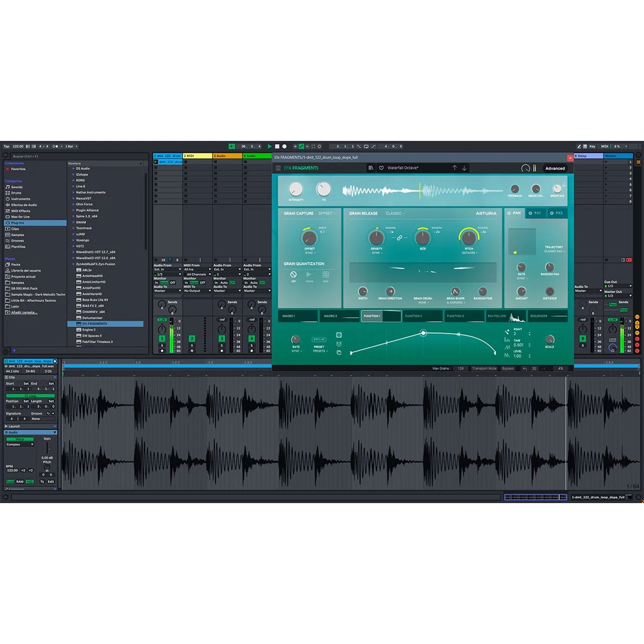Launch the dmt_122_drum clip play triangle

tap(156, 162)
